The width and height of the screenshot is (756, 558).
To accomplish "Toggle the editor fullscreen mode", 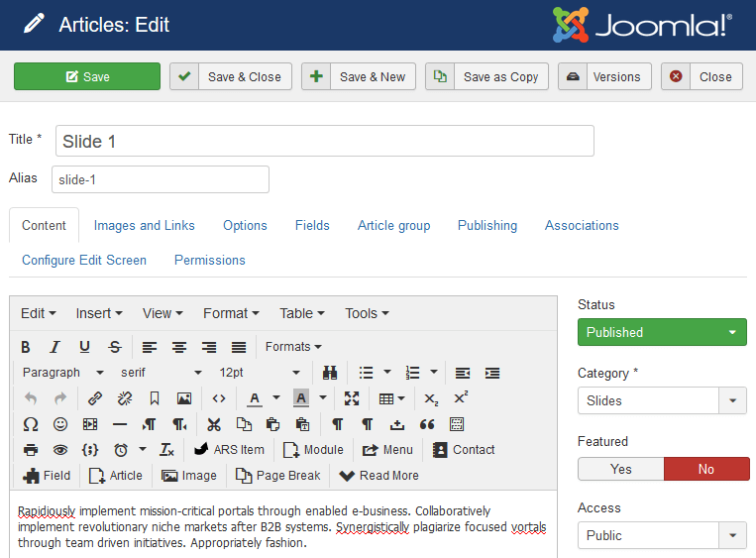I will pos(352,398).
